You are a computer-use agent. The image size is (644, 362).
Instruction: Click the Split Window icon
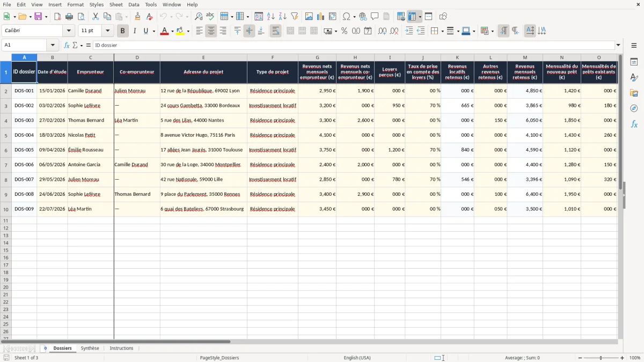pyautogui.click(x=428, y=17)
